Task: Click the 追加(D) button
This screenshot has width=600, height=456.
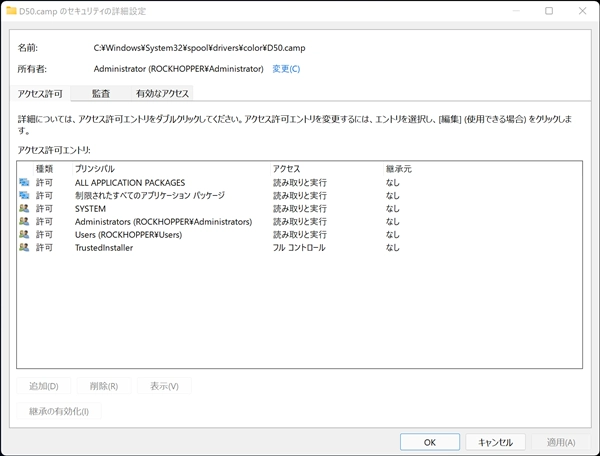Action: [x=44, y=386]
